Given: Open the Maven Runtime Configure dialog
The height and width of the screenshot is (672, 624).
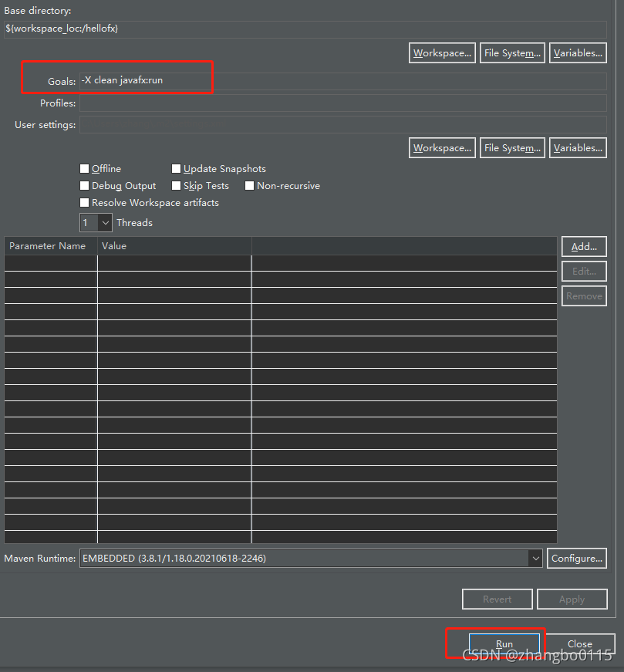Looking at the screenshot, I should click(576, 558).
